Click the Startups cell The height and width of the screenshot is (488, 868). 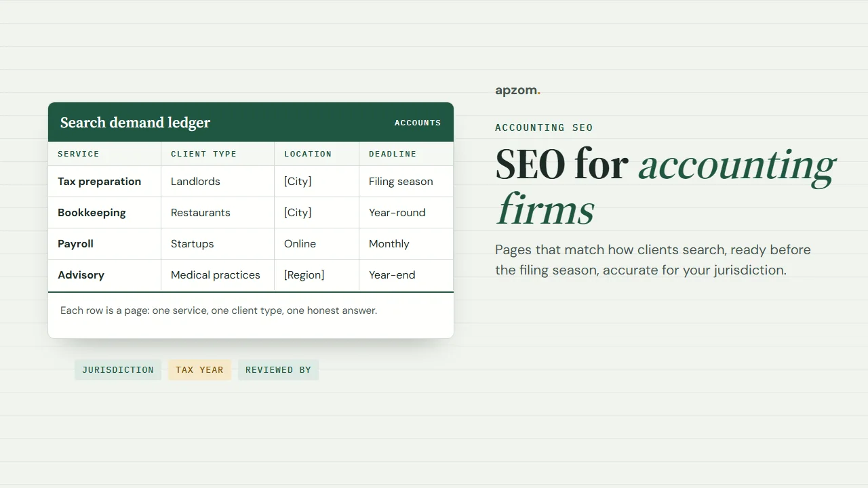pyautogui.click(x=218, y=244)
